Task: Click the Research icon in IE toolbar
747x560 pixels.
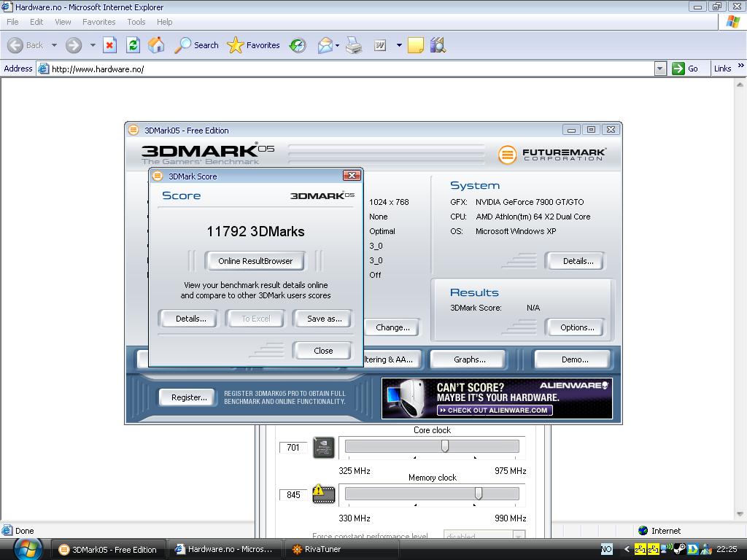Action: pos(438,45)
